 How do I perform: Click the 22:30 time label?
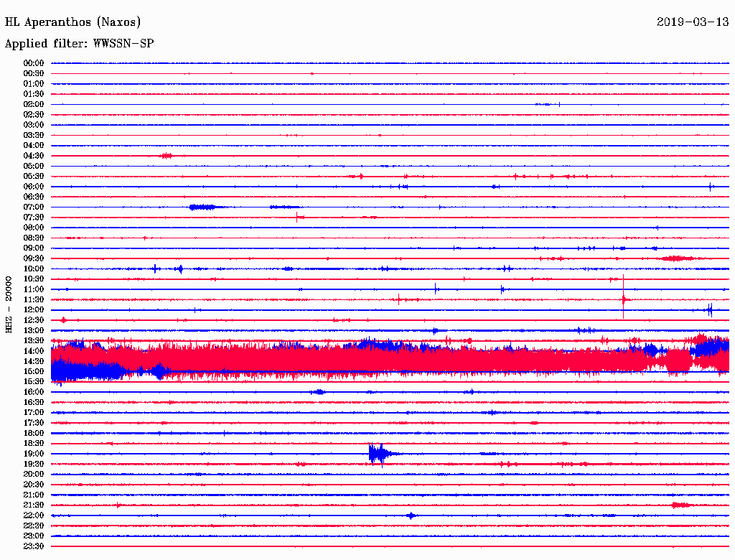[34, 526]
